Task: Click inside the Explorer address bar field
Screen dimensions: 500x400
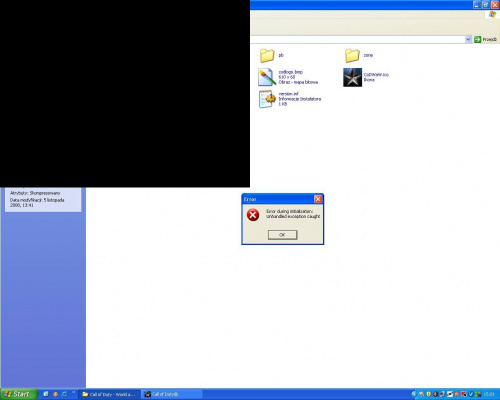Action: tap(357, 39)
